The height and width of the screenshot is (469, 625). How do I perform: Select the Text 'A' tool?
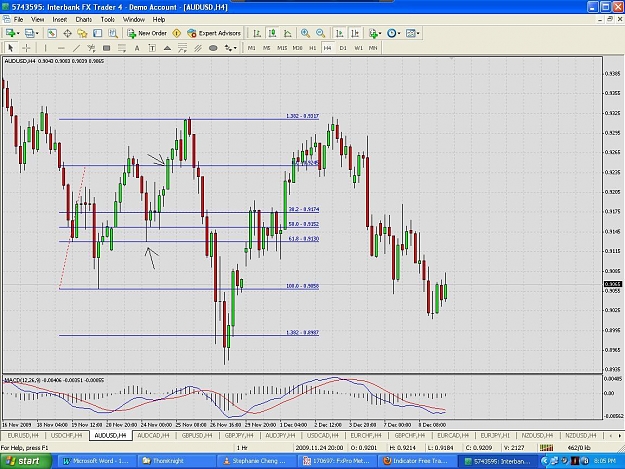137,48
